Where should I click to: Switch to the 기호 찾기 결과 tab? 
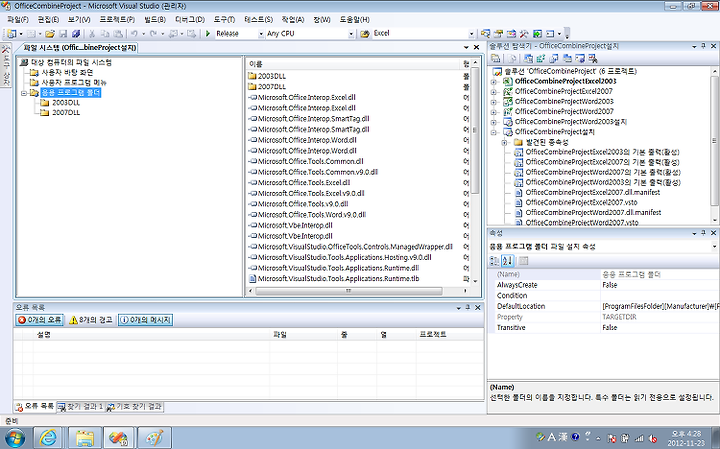135,407
